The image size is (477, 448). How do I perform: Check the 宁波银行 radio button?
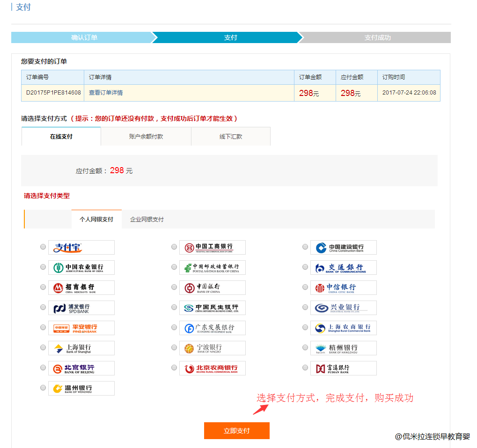click(x=174, y=347)
